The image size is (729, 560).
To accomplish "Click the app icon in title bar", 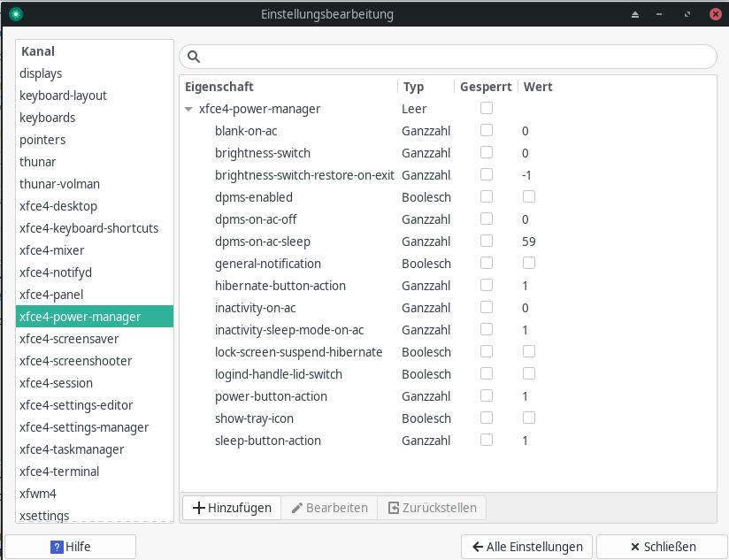I will tap(15, 14).
